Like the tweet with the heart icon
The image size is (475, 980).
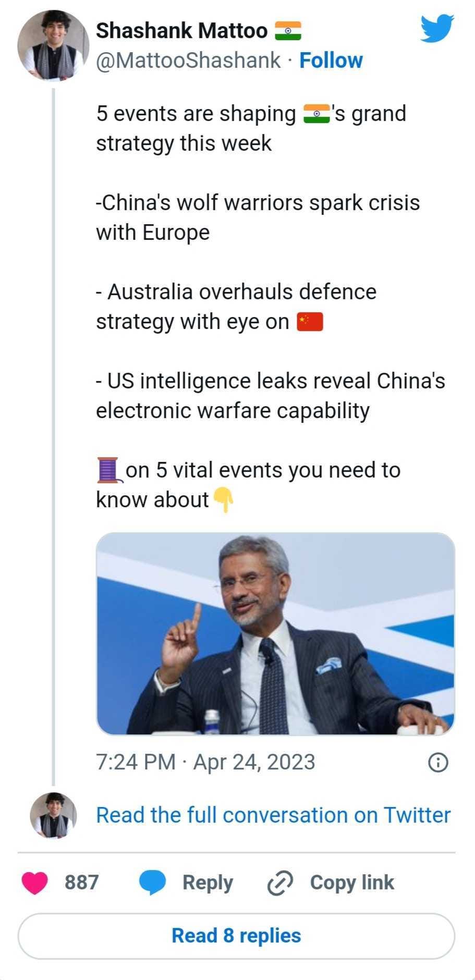coord(35,883)
